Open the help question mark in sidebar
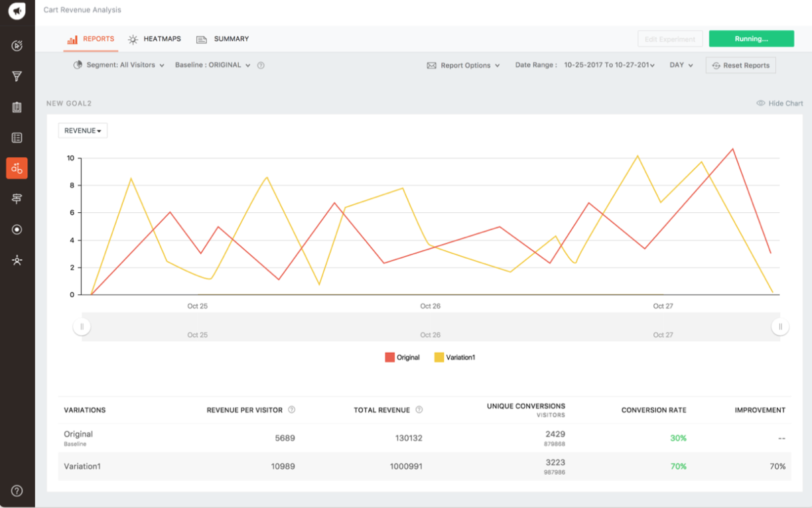812x508 pixels. click(17, 491)
